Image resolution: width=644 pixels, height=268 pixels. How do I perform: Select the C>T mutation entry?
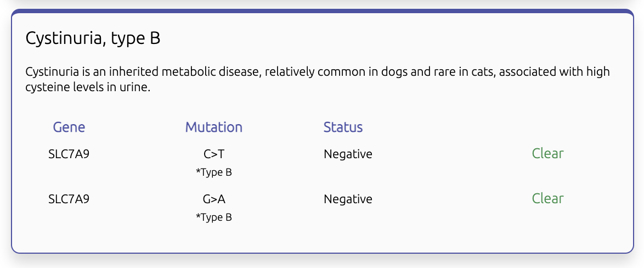pyautogui.click(x=214, y=154)
